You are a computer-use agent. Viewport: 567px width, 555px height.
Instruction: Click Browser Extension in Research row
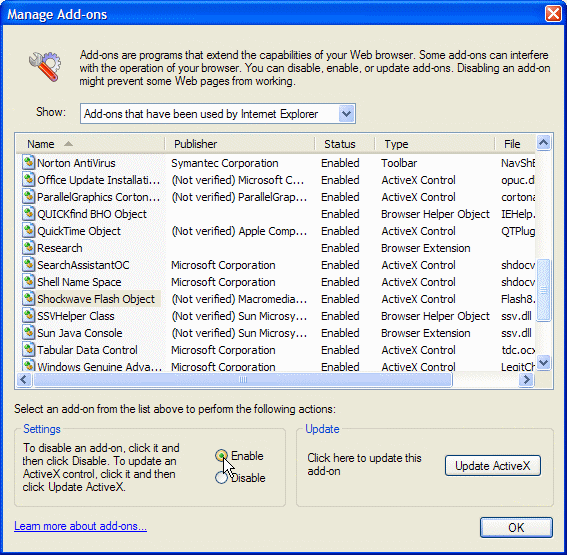click(x=426, y=248)
